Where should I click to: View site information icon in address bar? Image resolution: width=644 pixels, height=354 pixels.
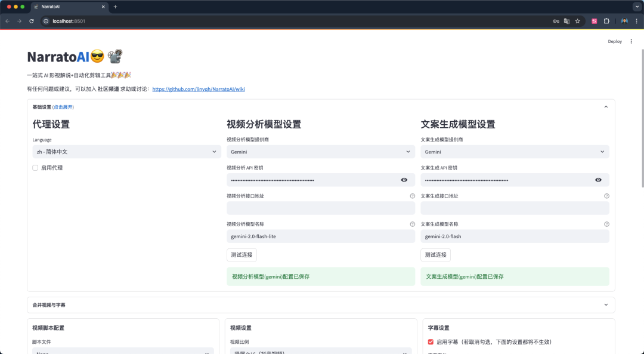pyautogui.click(x=46, y=21)
